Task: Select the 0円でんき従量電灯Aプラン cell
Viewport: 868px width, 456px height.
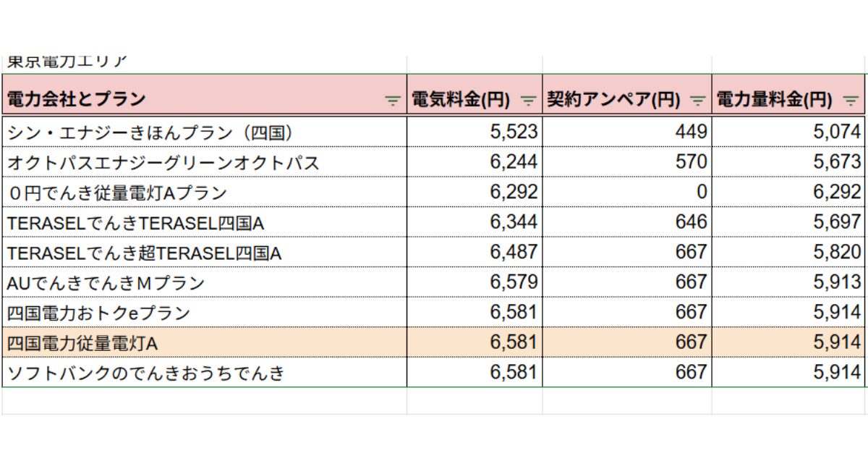Action: (x=204, y=192)
